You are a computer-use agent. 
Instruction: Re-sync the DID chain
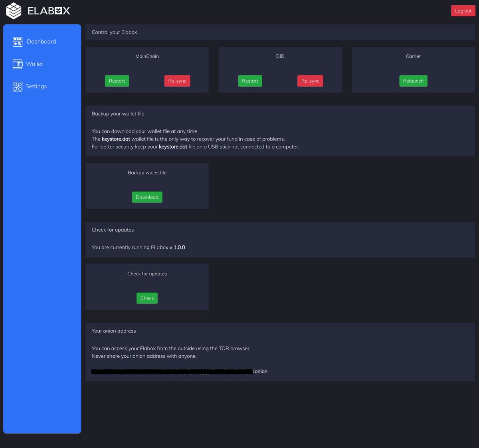click(310, 81)
